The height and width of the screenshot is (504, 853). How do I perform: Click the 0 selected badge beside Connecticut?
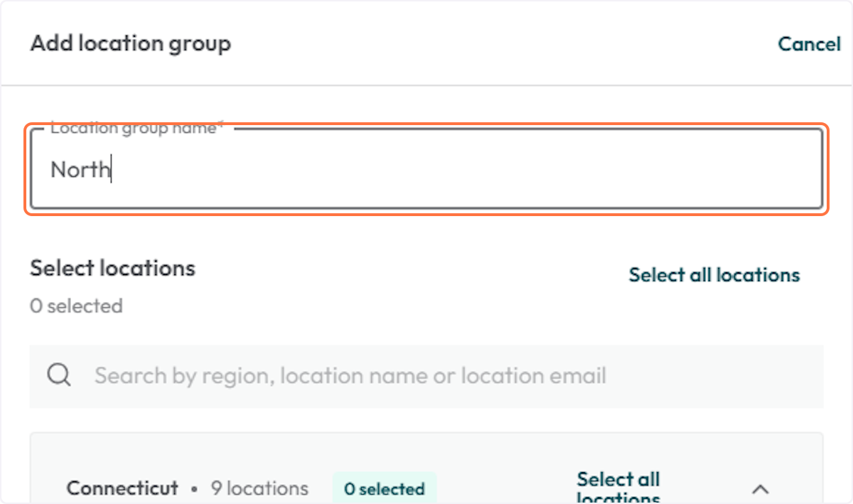click(x=385, y=488)
